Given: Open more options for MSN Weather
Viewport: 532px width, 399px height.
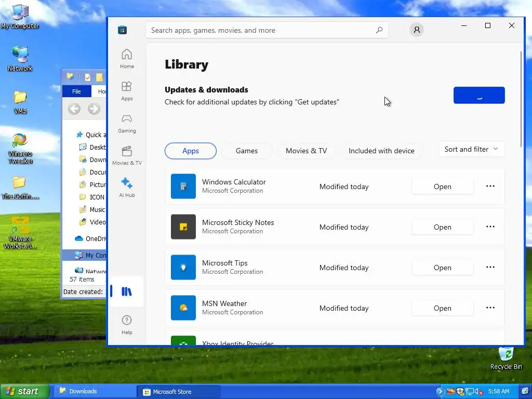Looking at the screenshot, I should 490,308.
